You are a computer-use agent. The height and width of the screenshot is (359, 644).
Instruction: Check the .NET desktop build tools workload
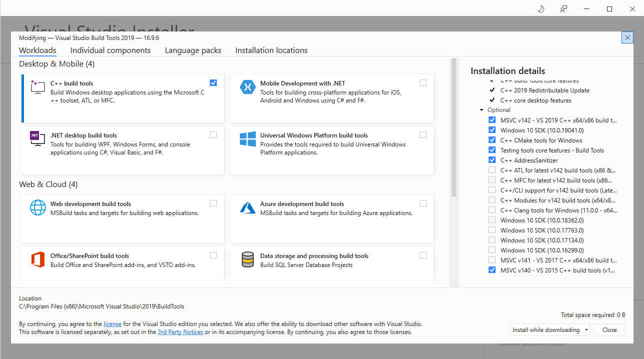click(x=213, y=135)
